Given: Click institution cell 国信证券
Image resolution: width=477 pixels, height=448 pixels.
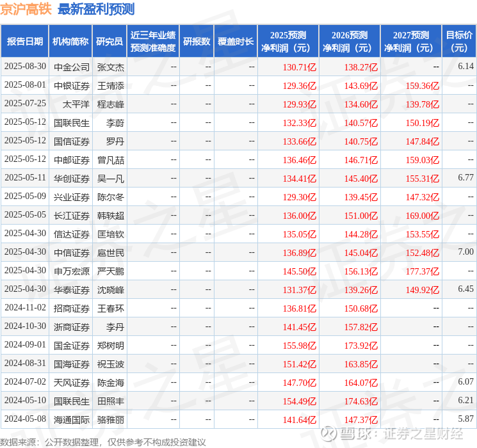Looking at the screenshot, I should (72, 141).
